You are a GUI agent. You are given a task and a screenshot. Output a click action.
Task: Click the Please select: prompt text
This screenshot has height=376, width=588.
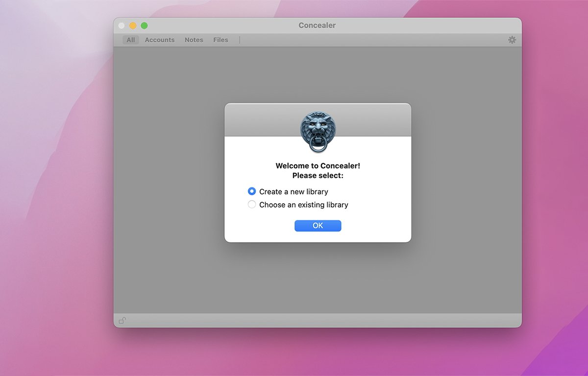[318, 175]
